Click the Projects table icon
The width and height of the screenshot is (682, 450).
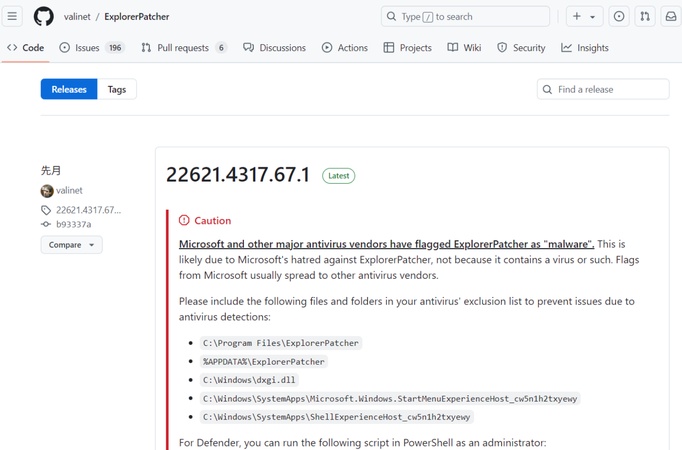tap(389, 48)
